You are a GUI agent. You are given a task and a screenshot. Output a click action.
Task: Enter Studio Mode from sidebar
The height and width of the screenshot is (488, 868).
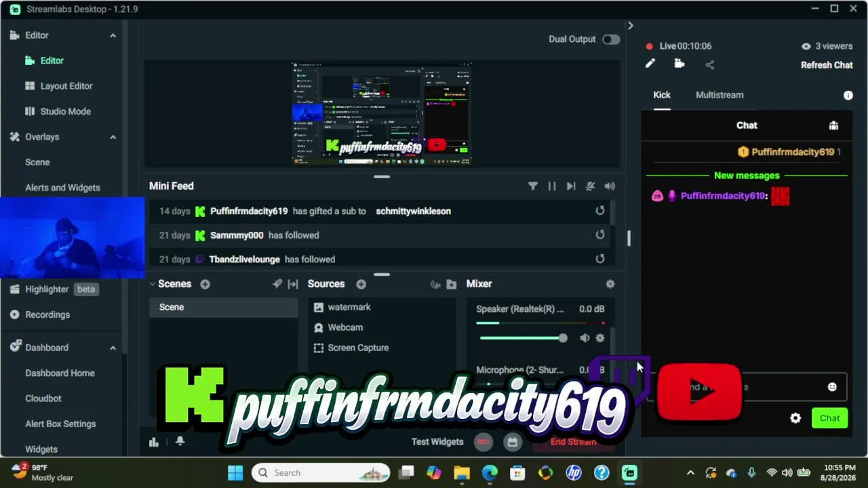click(x=65, y=111)
